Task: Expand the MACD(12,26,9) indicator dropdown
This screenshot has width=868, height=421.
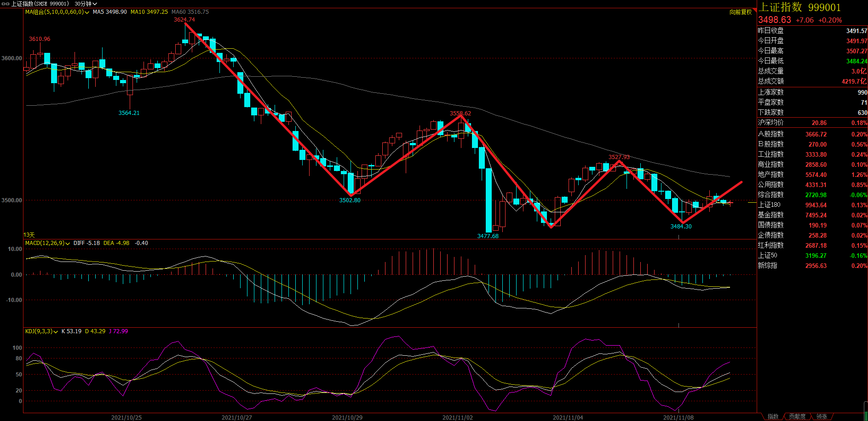Action: click(68, 244)
